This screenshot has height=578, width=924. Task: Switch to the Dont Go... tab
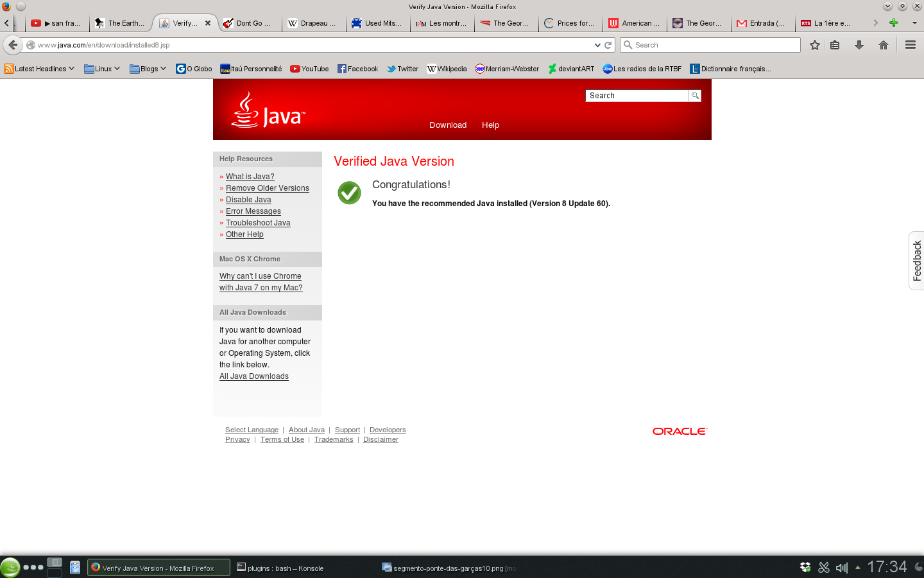pyautogui.click(x=248, y=23)
